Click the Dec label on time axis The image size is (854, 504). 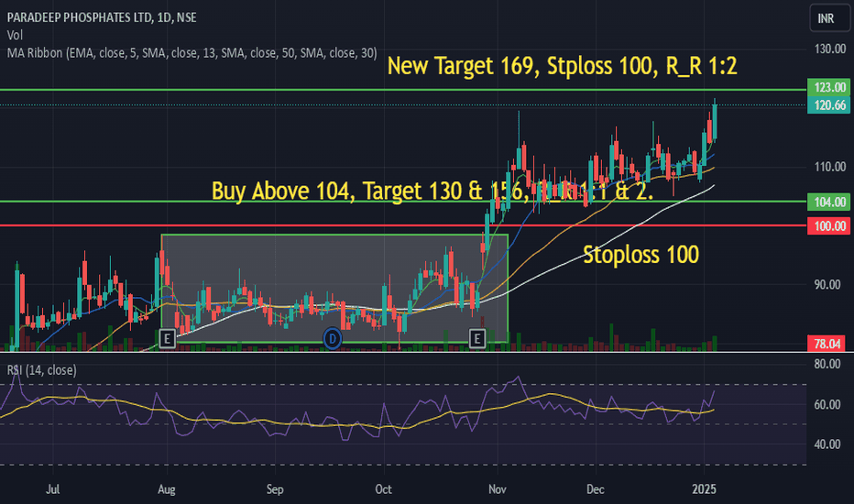click(596, 489)
